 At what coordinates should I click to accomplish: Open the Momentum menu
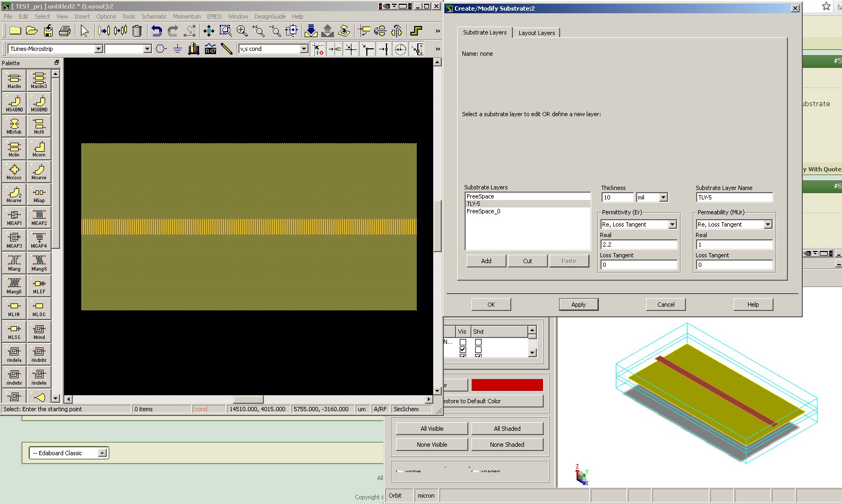coord(187,16)
